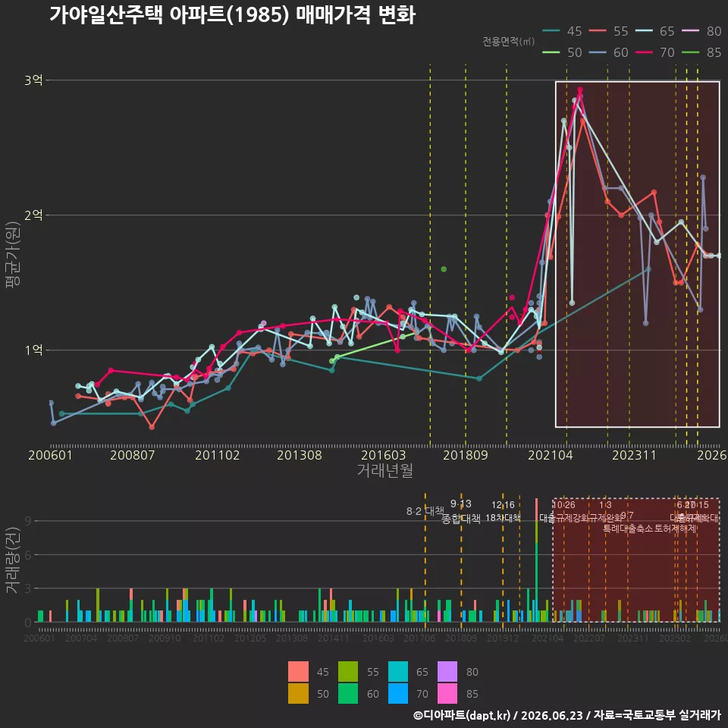Click the 201308 label on price chart axis

300,455
